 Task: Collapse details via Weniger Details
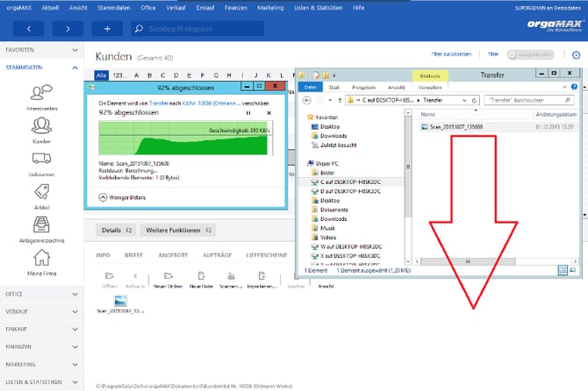point(122,197)
